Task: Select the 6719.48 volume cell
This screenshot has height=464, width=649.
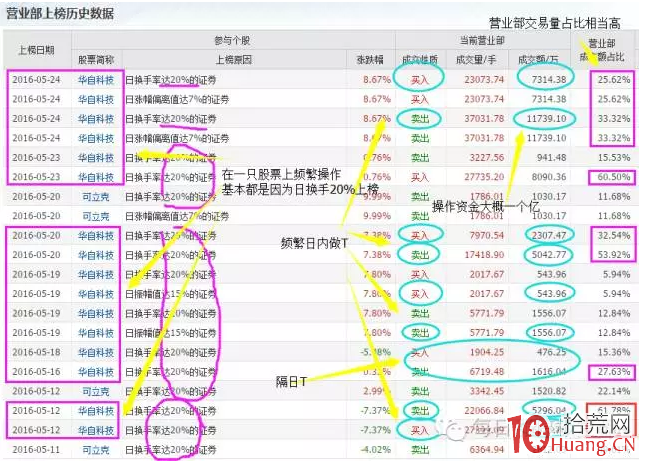Action: [x=486, y=372]
